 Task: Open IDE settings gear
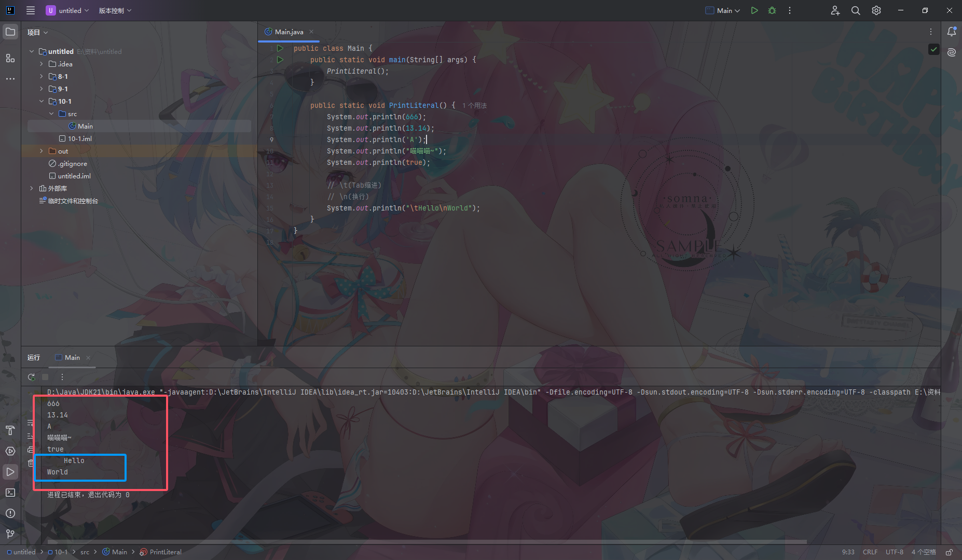[876, 10]
